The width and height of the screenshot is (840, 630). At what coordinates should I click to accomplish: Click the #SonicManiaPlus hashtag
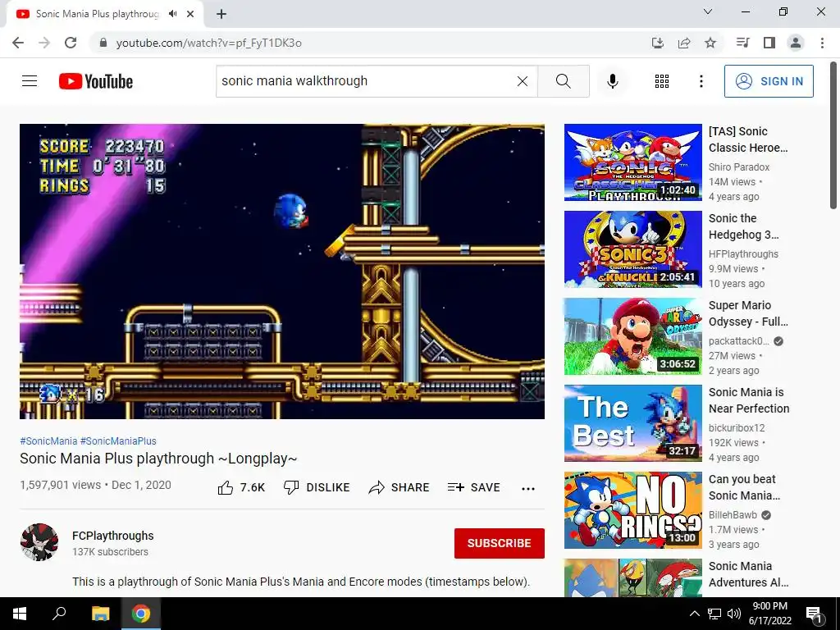118,441
